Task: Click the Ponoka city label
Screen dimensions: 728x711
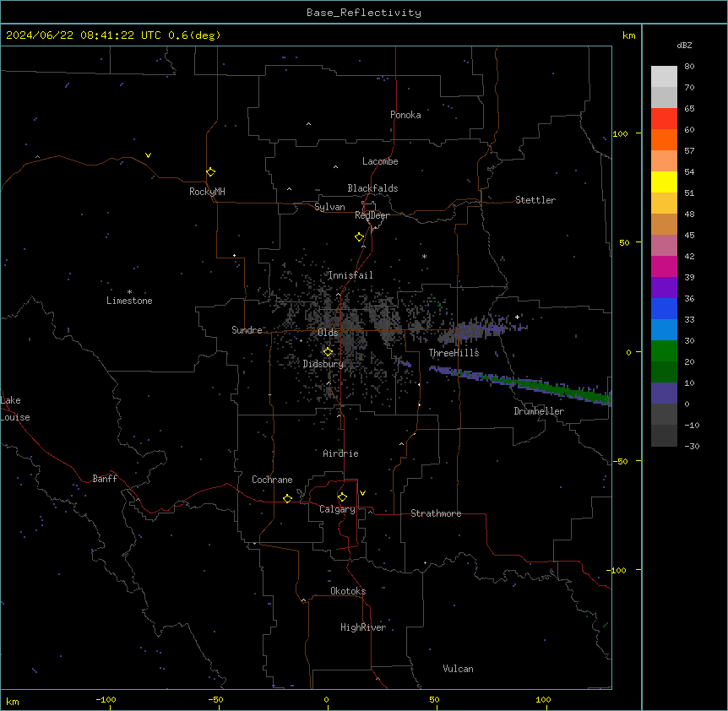Action: pos(405,115)
